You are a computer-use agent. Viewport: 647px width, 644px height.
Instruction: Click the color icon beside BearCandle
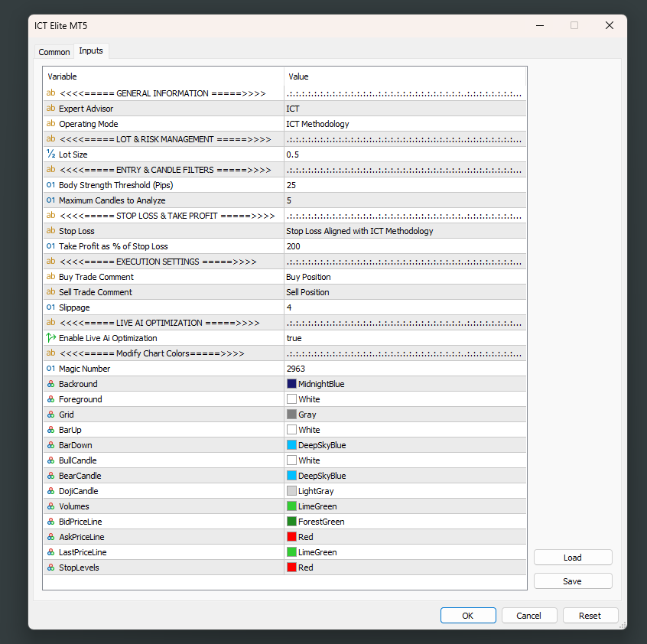[x=50, y=475]
